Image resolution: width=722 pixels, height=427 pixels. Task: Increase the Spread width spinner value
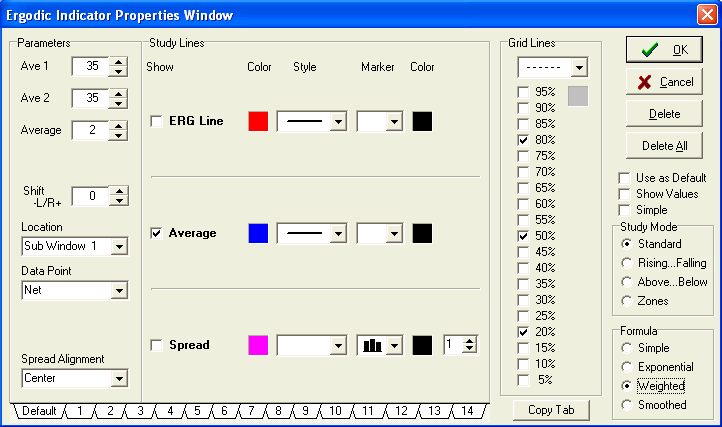tap(470, 340)
